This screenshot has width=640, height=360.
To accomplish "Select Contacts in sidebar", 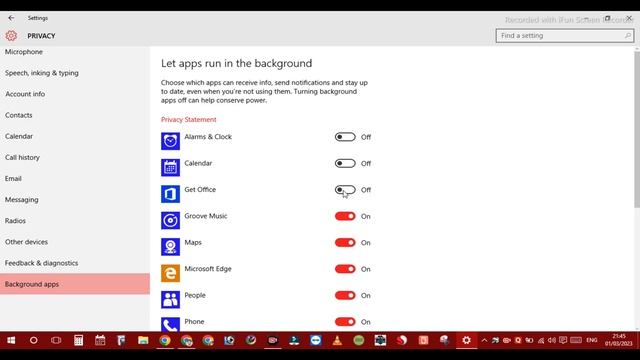I will (75, 115).
